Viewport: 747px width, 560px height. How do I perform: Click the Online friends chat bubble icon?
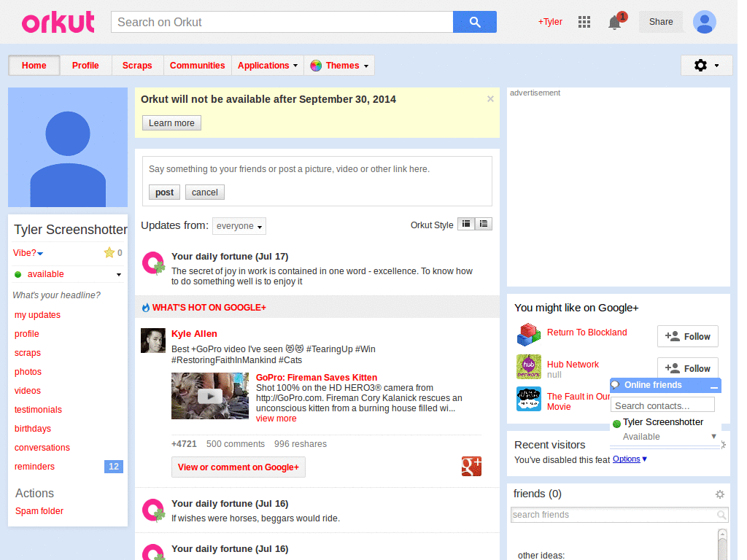[616, 385]
